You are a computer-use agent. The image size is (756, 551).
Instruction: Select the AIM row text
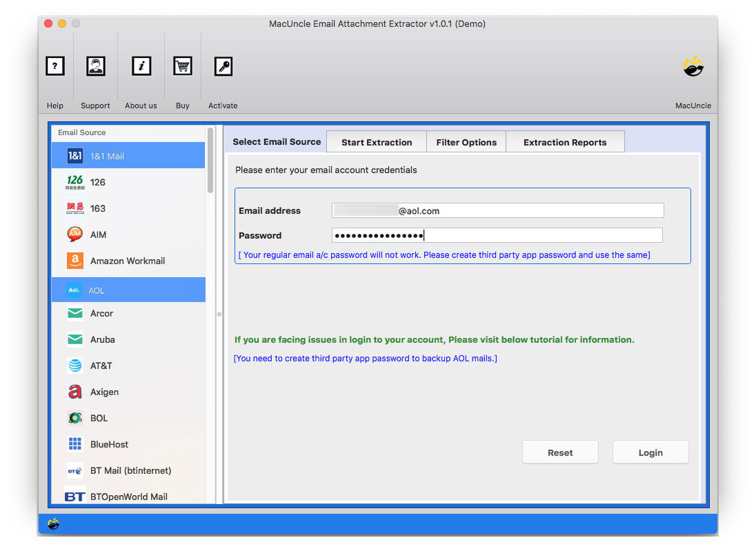[x=99, y=234]
